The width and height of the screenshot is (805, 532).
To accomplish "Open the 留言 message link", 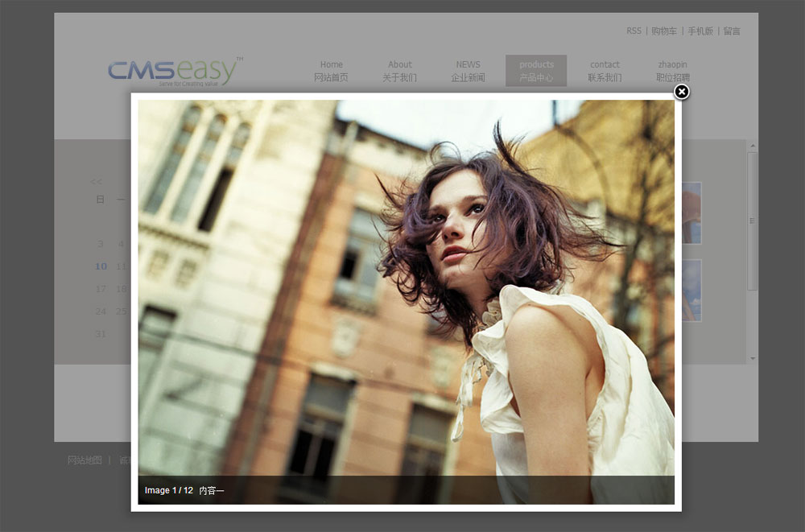I will [x=732, y=31].
